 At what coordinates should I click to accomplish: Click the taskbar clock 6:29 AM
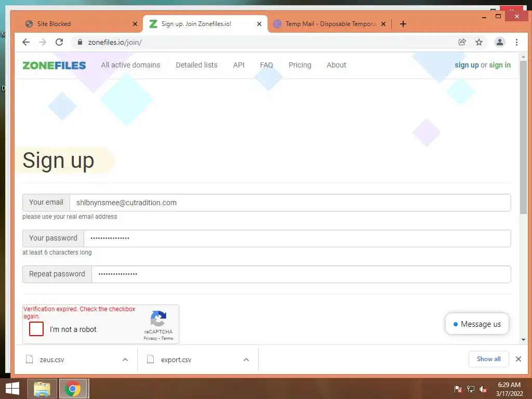pos(509,385)
